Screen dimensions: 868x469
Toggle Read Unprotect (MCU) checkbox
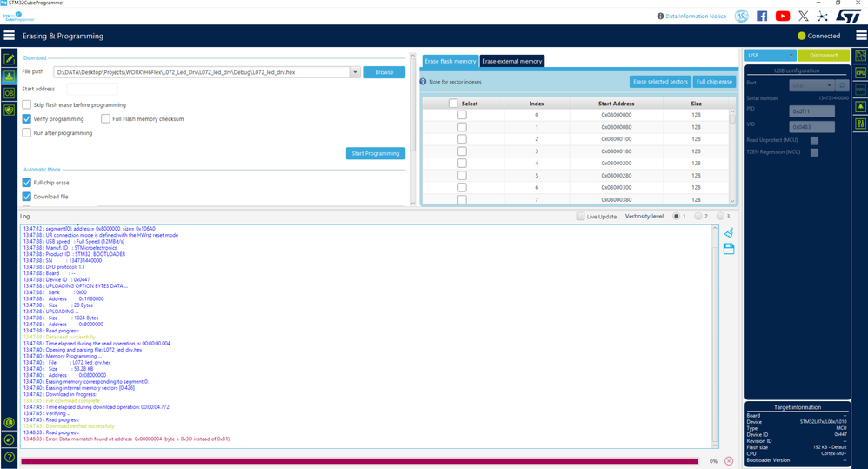[814, 141]
